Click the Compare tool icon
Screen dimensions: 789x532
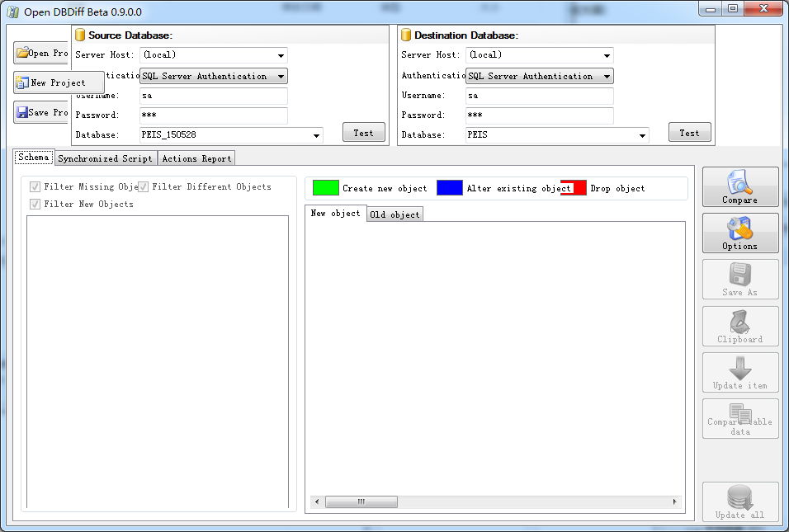[739, 182]
